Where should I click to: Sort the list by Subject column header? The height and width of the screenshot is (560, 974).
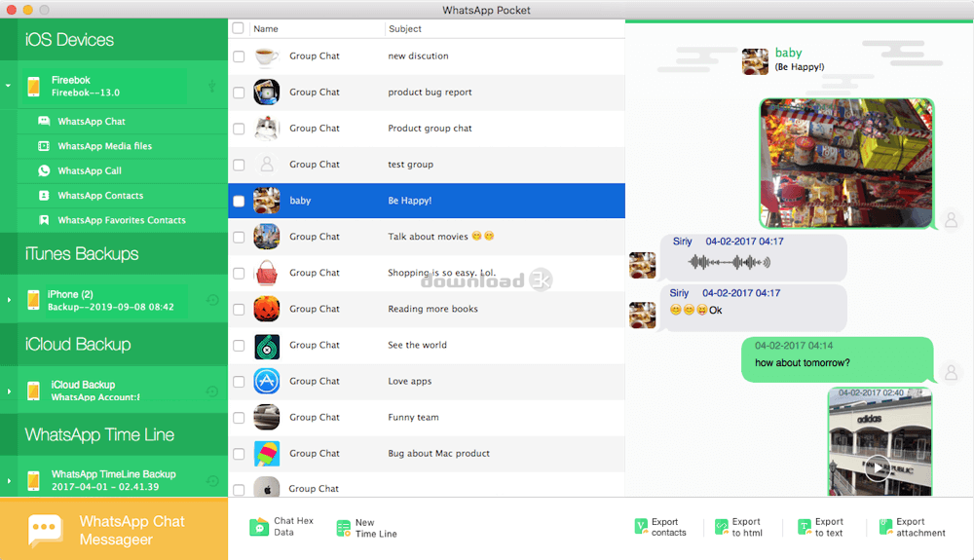pos(405,29)
